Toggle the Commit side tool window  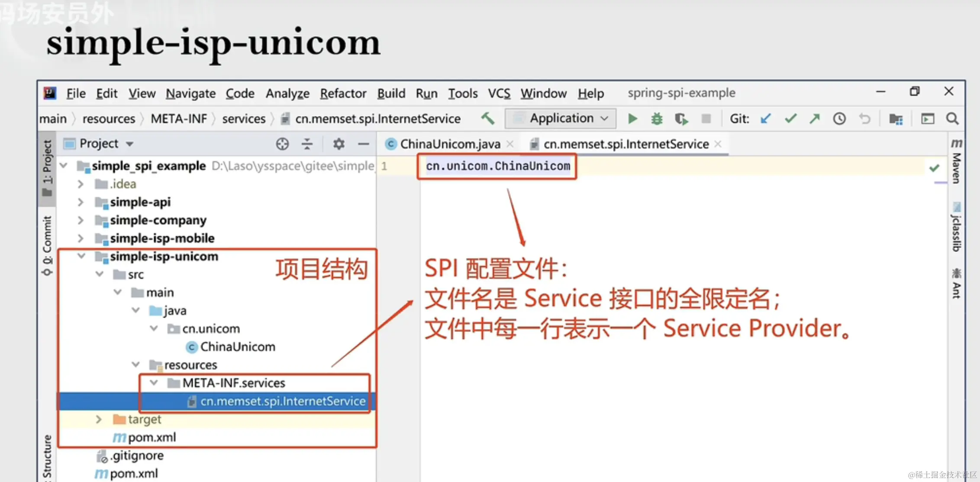(47, 245)
